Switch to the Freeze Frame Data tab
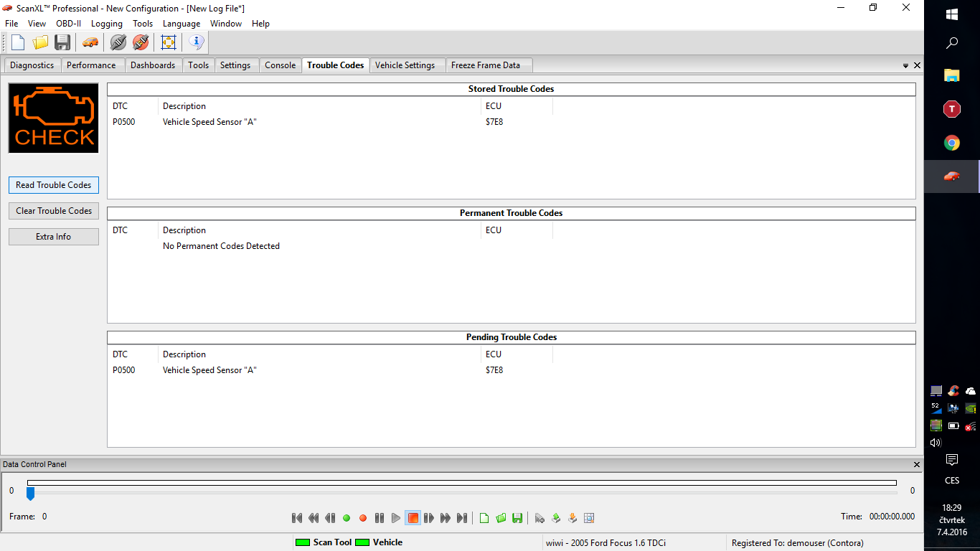The image size is (980, 551). tap(486, 65)
